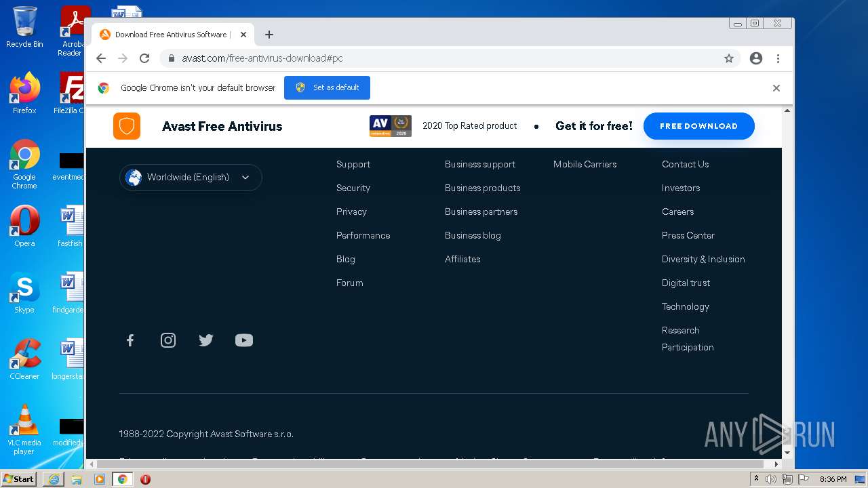Launch VLC media player shortcut
Viewport: 868px width, 488px height.
pos(24,430)
